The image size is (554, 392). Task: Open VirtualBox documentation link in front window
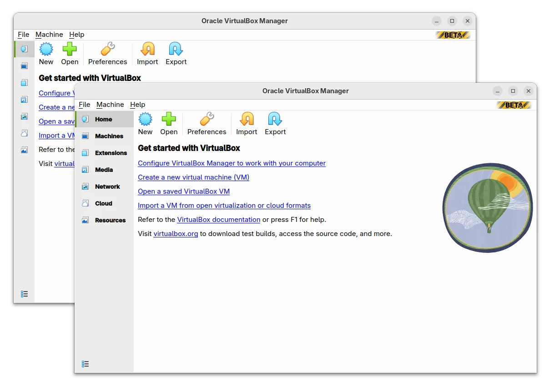pos(219,219)
